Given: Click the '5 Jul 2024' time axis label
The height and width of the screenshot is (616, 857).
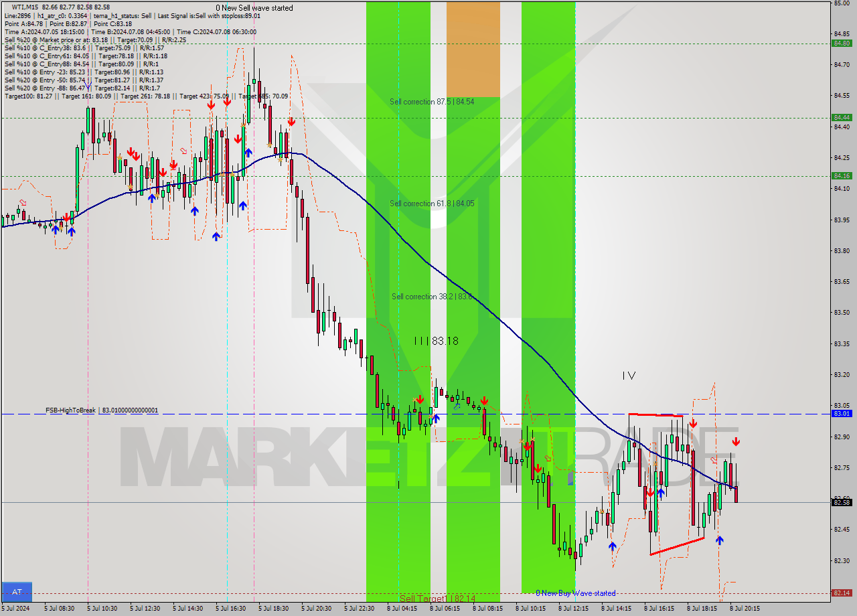Looking at the screenshot, I should tap(17, 609).
